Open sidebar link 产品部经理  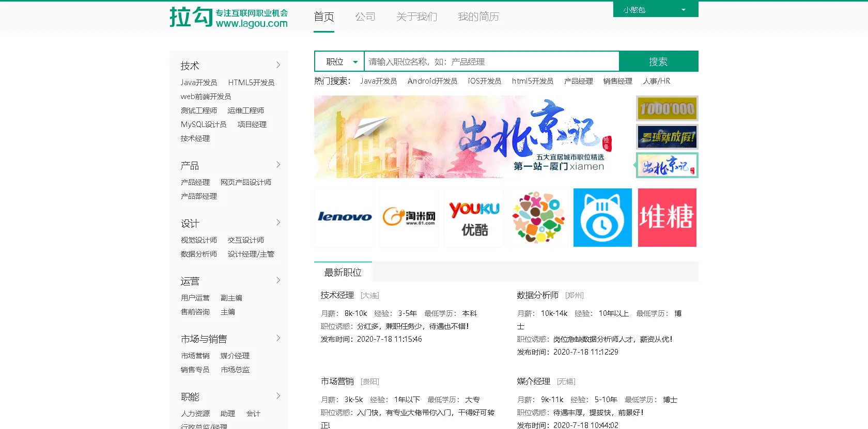[199, 196]
